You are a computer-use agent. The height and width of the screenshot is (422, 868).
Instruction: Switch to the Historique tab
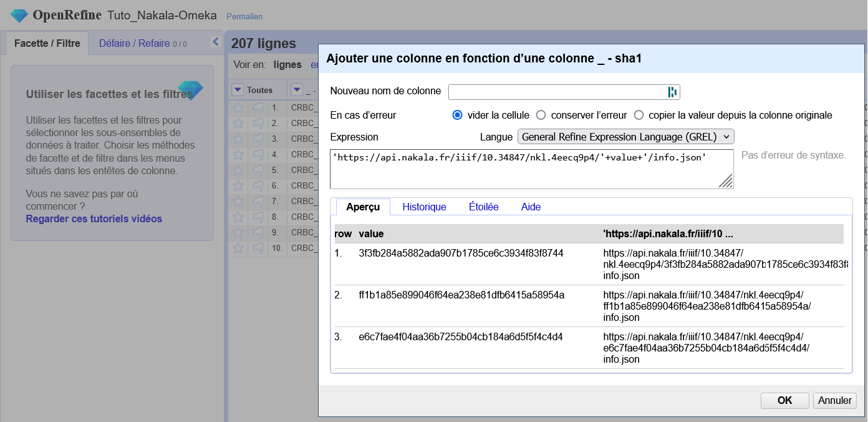point(424,207)
